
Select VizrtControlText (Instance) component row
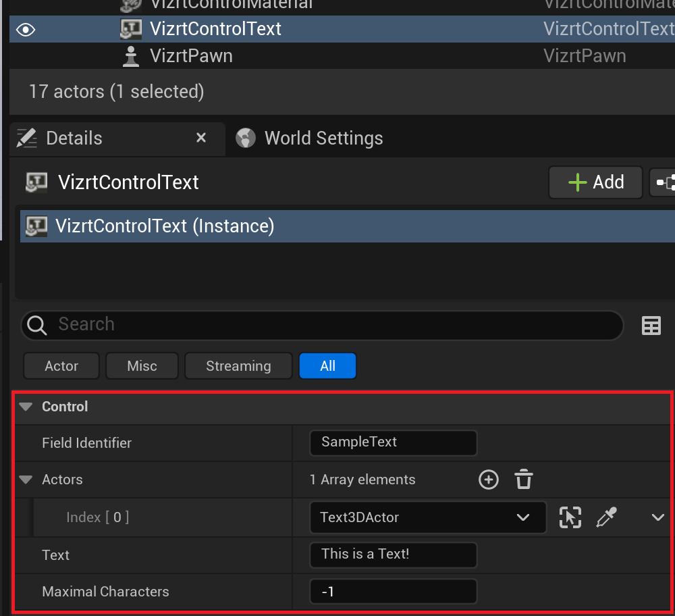(165, 226)
